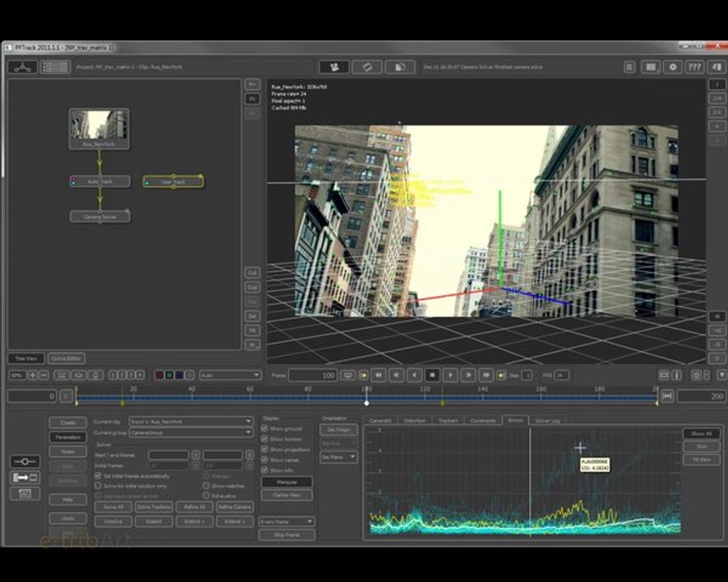
Task: Click the Refine Camera button
Action: point(235,507)
